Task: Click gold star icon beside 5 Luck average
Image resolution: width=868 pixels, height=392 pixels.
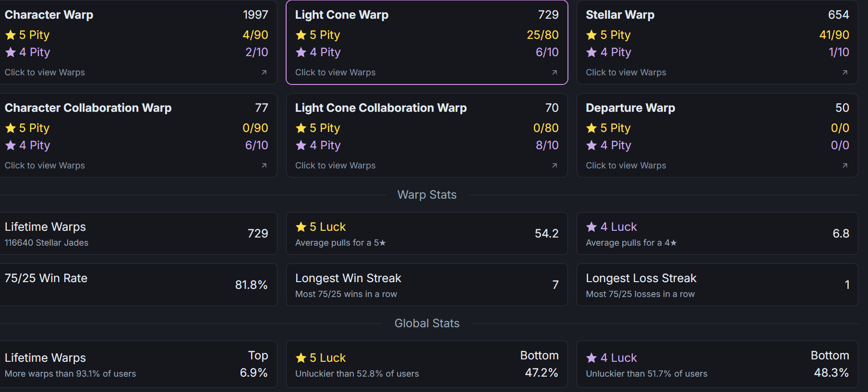Action: pyautogui.click(x=301, y=227)
